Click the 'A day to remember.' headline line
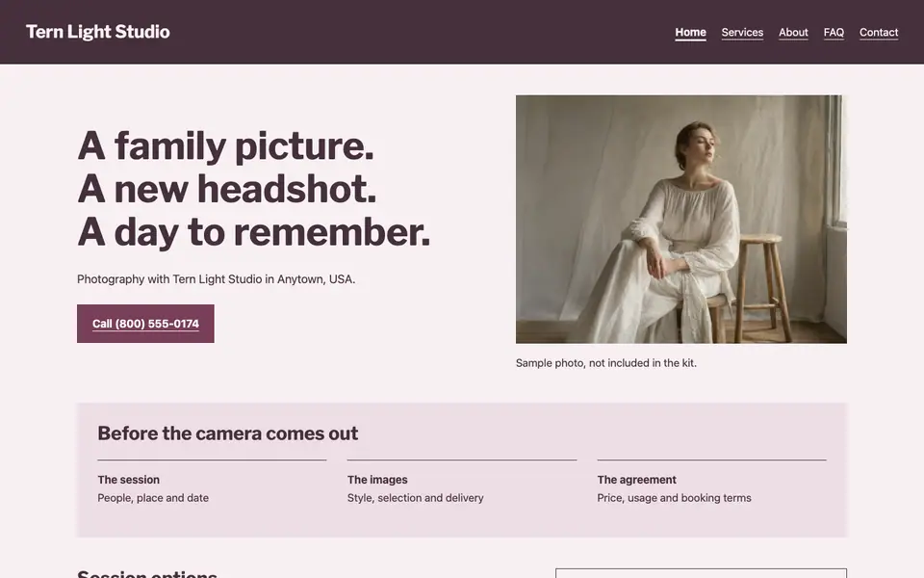The image size is (924, 578). (254, 232)
